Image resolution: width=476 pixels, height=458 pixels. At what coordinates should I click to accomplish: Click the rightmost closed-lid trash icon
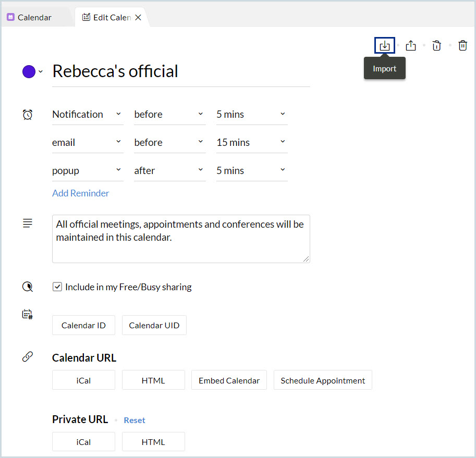[462, 46]
